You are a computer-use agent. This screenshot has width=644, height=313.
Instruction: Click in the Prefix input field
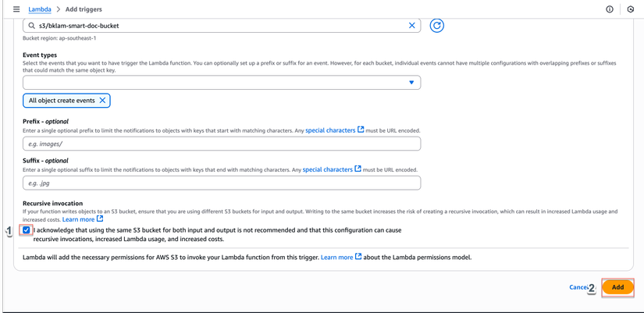click(222, 144)
